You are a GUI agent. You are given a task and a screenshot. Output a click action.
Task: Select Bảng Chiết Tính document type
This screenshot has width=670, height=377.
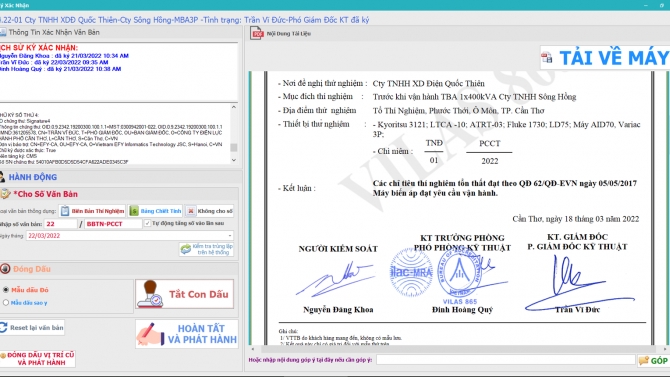point(156,211)
